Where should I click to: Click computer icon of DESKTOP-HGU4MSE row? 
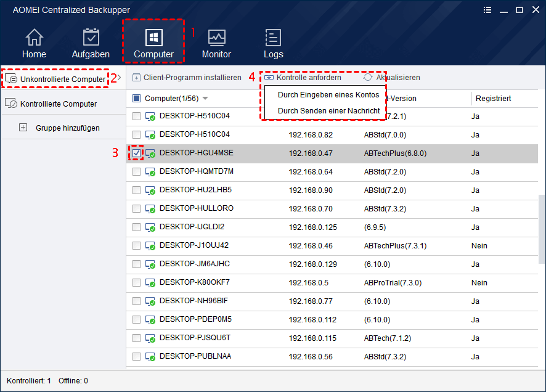(x=150, y=153)
